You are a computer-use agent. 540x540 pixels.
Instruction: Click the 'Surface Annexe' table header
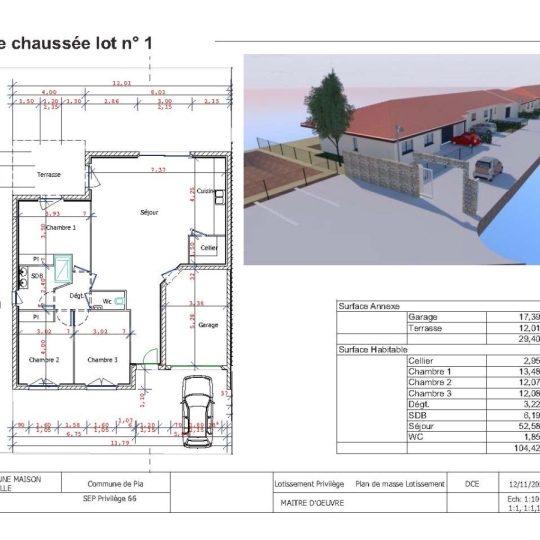(369, 306)
